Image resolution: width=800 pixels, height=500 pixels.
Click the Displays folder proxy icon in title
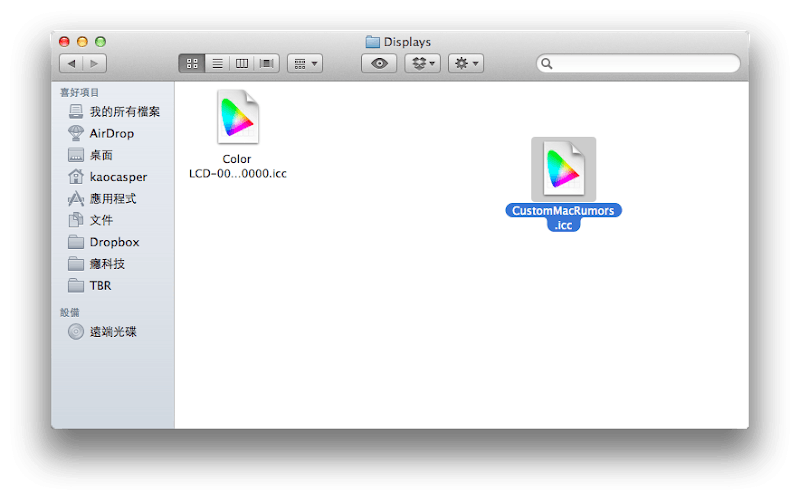(372, 42)
